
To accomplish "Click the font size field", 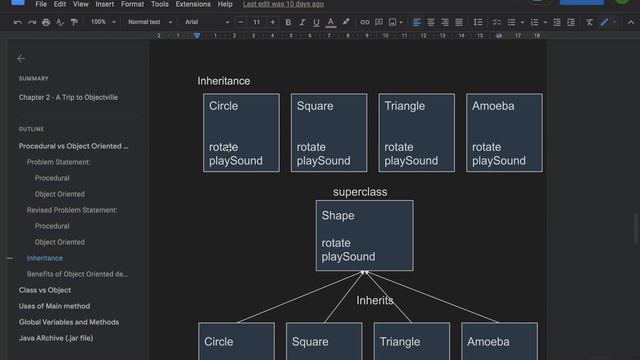I will coord(256,22).
